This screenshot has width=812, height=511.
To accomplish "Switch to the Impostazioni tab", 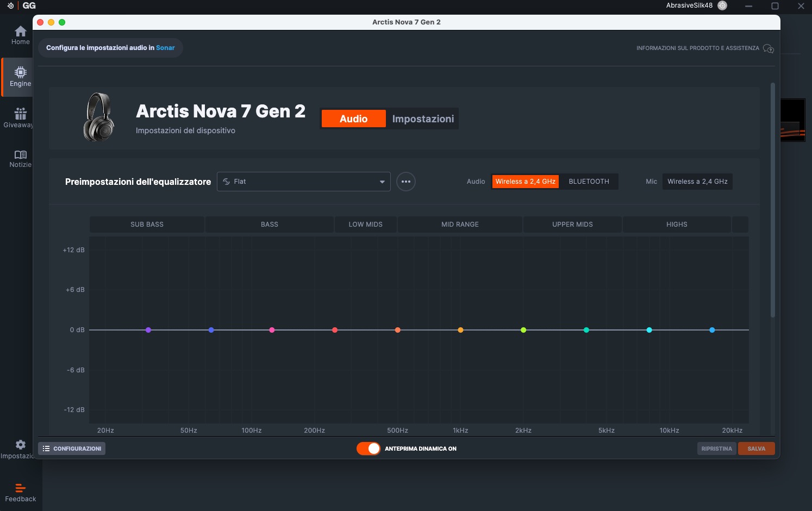I will point(423,119).
